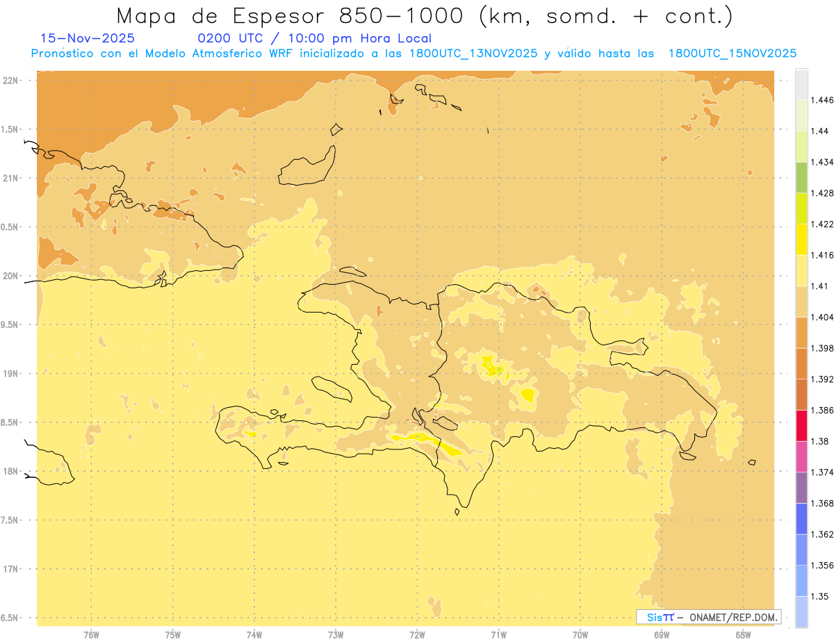The image size is (834, 644).
Task: Click the longitude label '71W'
Action: [499, 634]
